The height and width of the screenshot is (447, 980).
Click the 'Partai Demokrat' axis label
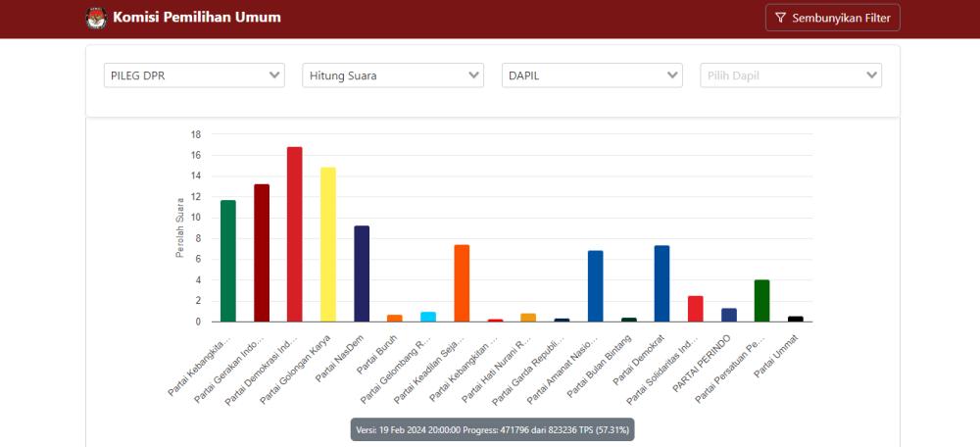pyautogui.click(x=638, y=360)
